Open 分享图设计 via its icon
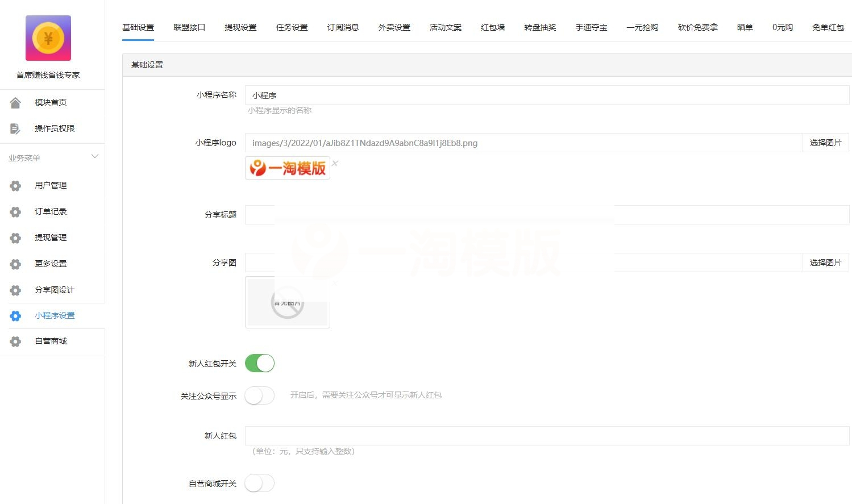The height and width of the screenshot is (504, 852). pyautogui.click(x=15, y=290)
